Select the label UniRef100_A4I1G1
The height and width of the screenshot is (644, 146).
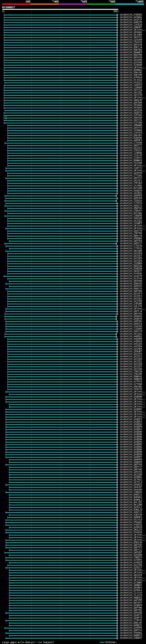tap(131, 334)
